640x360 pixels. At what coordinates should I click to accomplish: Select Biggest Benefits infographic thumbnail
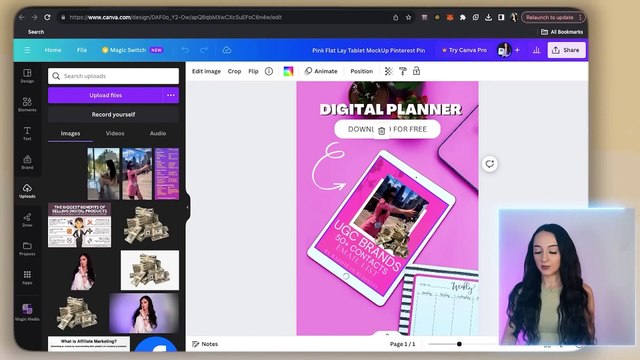click(x=80, y=225)
